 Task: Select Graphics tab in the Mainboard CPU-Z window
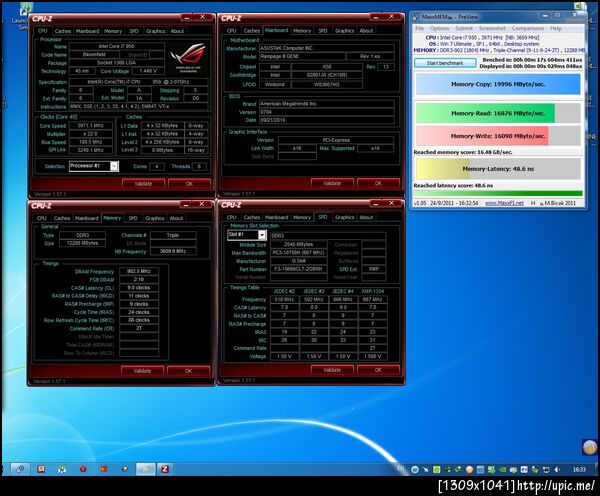[344, 31]
